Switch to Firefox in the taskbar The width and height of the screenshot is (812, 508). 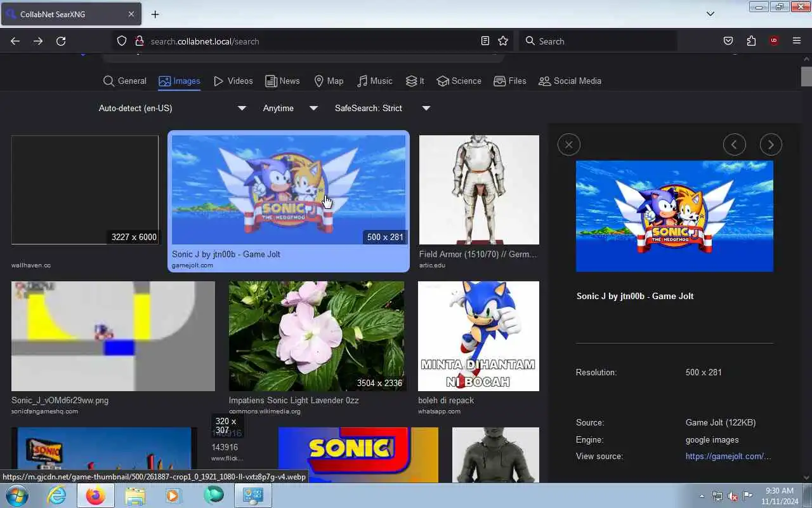point(96,495)
